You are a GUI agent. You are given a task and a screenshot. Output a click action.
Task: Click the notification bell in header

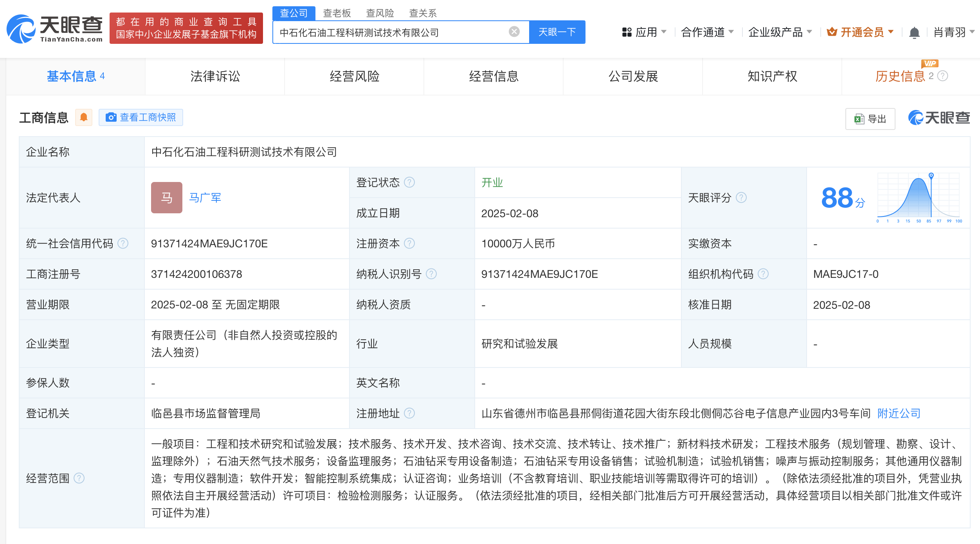pyautogui.click(x=914, y=32)
